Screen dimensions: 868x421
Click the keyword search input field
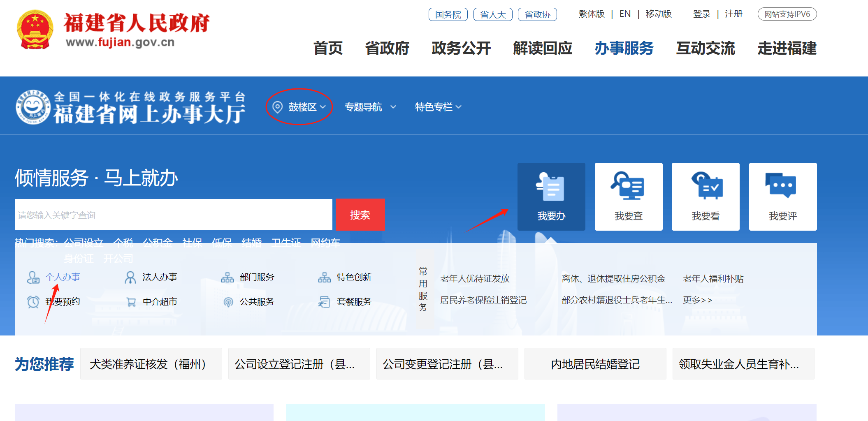173,215
